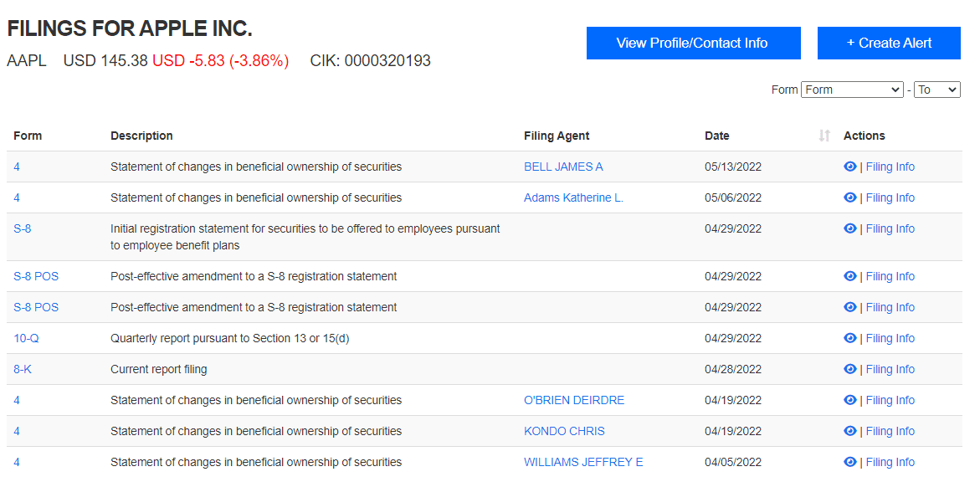Click the eye icon for KONDO CHRIS filing

coord(849,431)
